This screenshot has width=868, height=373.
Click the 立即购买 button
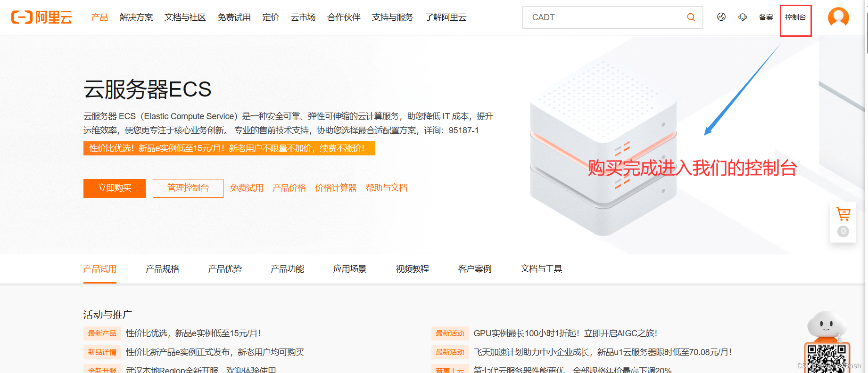coord(115,188)
